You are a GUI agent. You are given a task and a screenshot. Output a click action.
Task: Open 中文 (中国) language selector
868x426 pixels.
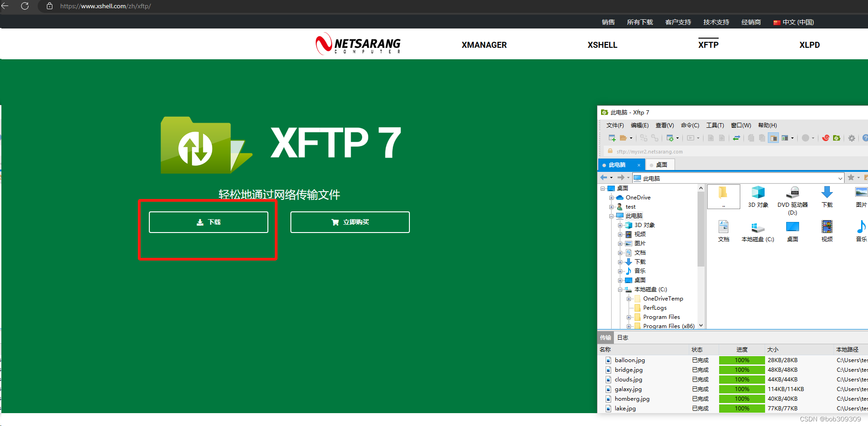point(794,22)
